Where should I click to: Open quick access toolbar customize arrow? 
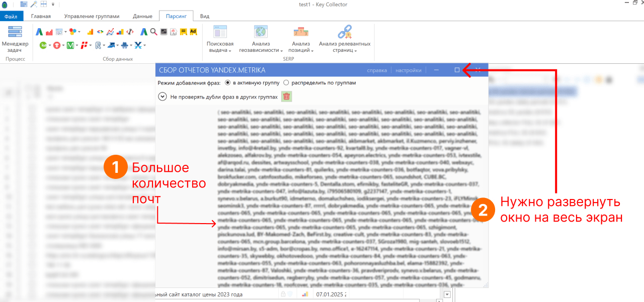click(53, 5)
